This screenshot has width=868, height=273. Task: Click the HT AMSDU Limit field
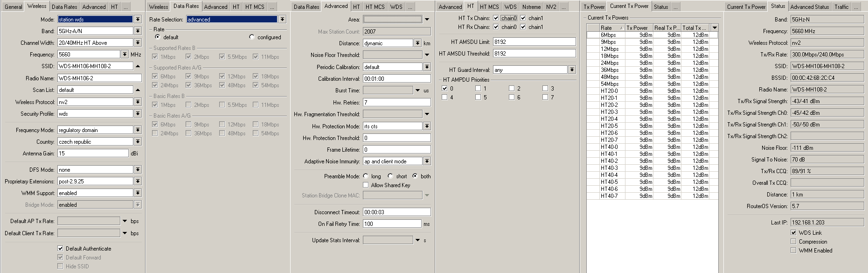tap(534, 42)
